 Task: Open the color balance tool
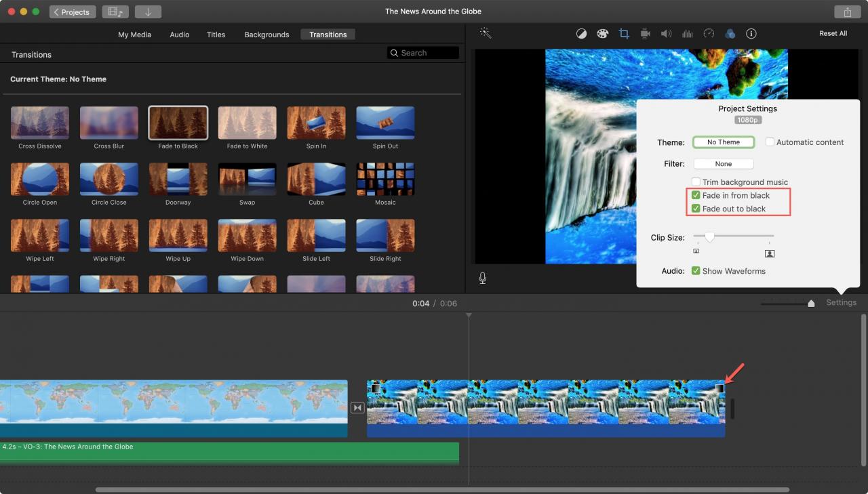[x=581, y=34]
